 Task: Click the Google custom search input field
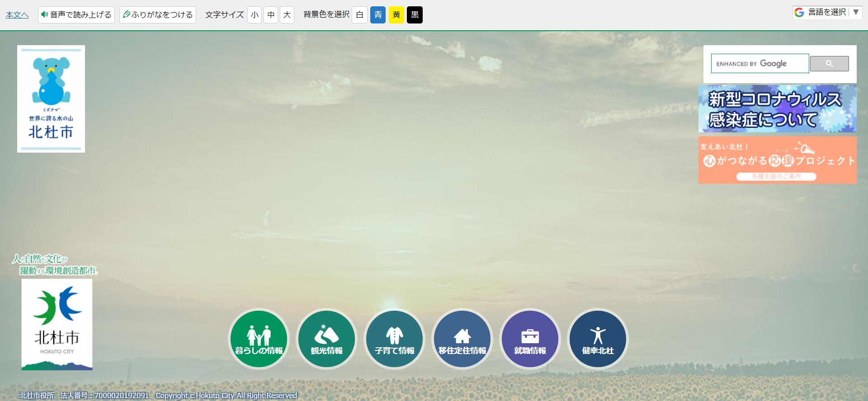(759, 64)
